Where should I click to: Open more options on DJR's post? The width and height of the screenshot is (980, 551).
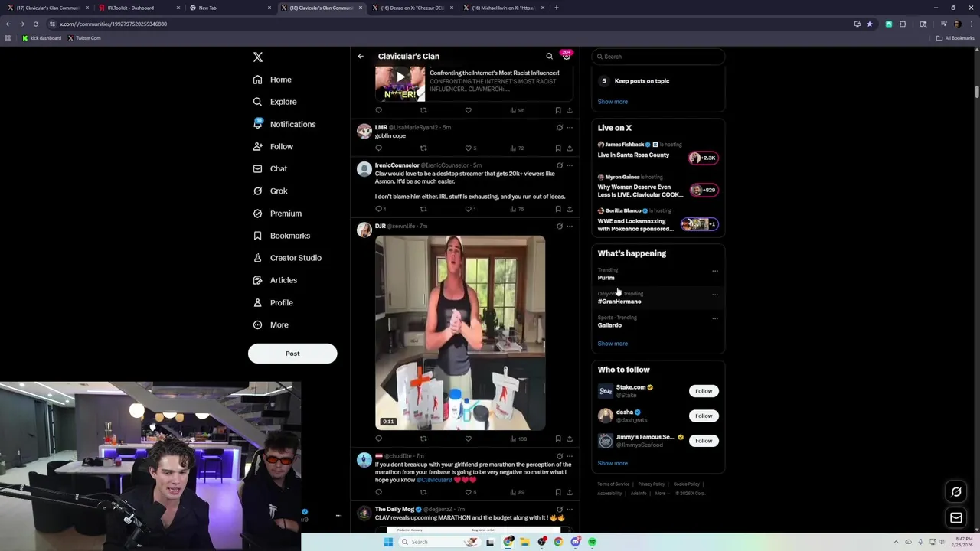[569, 227]
